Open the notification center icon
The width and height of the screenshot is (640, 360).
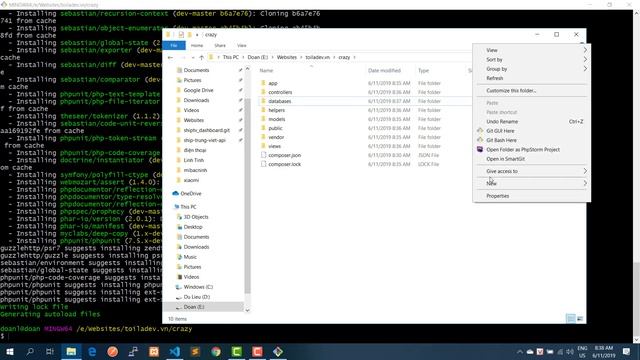(x=626, y=351)
